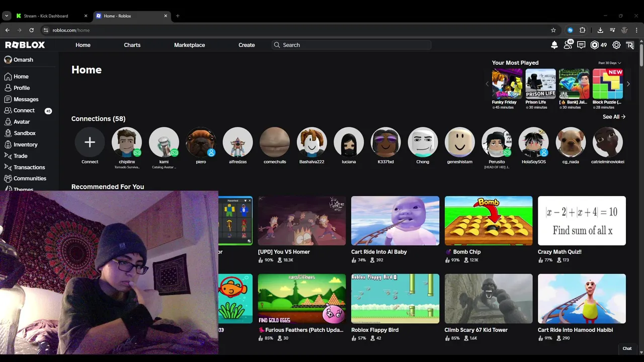Click the Connect plus button to add connections

pos(90,142)
